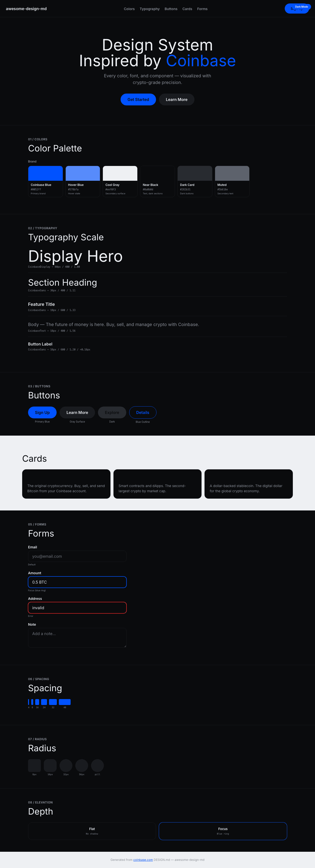The width and height of the screenshot is (315, 868).
Task: Click the Details blue outline button
Action: point(143,412)
